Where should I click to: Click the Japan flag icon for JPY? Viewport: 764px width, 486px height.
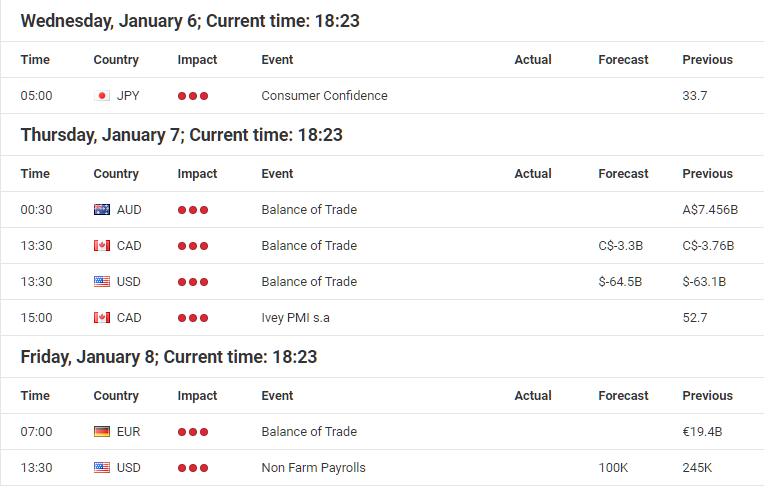pyautogui.click(x=101, y=96)
